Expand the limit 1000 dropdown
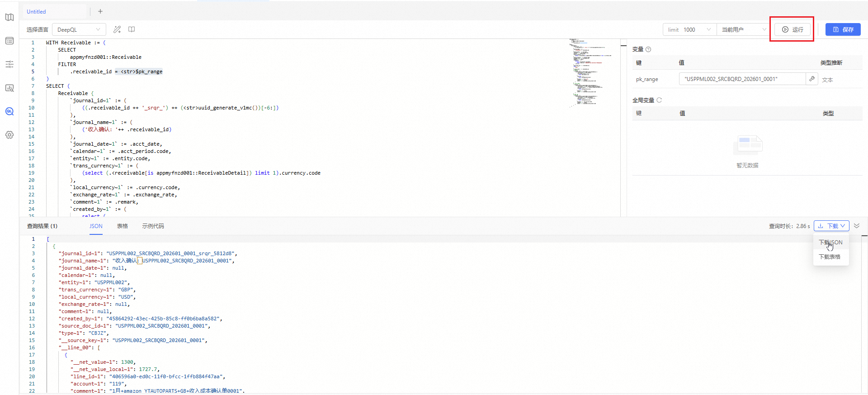Image resolution: width=868 pixels, height=395 pixels. pyautogui.click(x=689, y=29)
